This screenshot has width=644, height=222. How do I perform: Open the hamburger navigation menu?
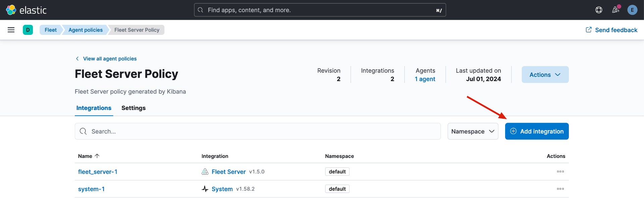click(11, 30)
